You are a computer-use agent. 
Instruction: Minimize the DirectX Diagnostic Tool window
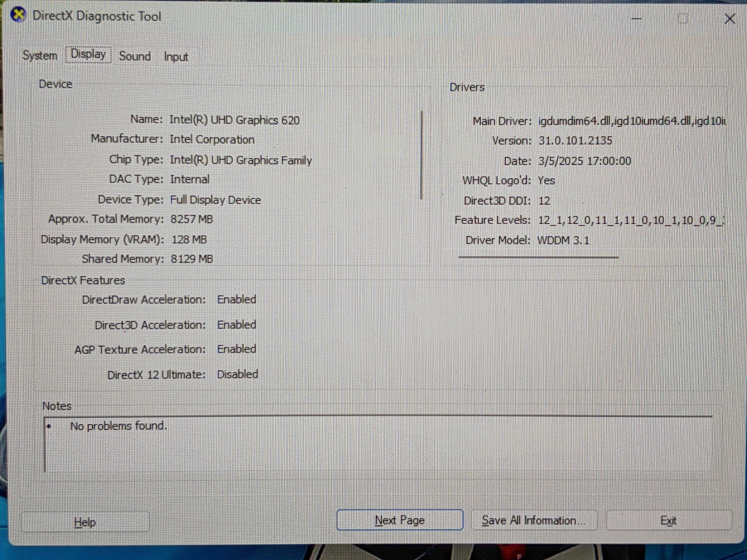[636, 19]
